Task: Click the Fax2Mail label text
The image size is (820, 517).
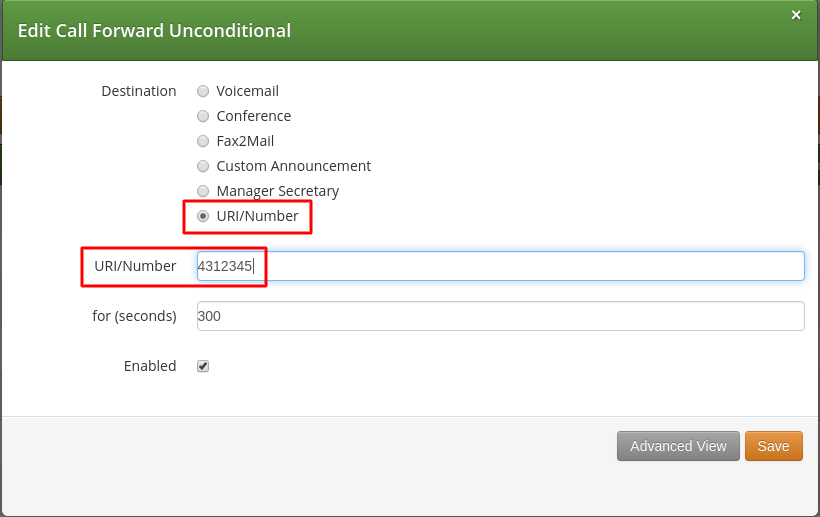Action: pyautogui.click(x=245, y=141)
